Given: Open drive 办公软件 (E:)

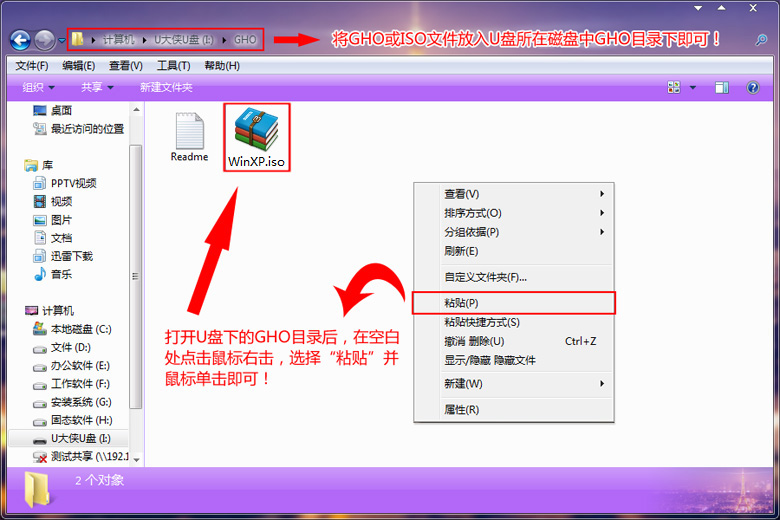Looking at the screenshot, I should coord(71,366).
